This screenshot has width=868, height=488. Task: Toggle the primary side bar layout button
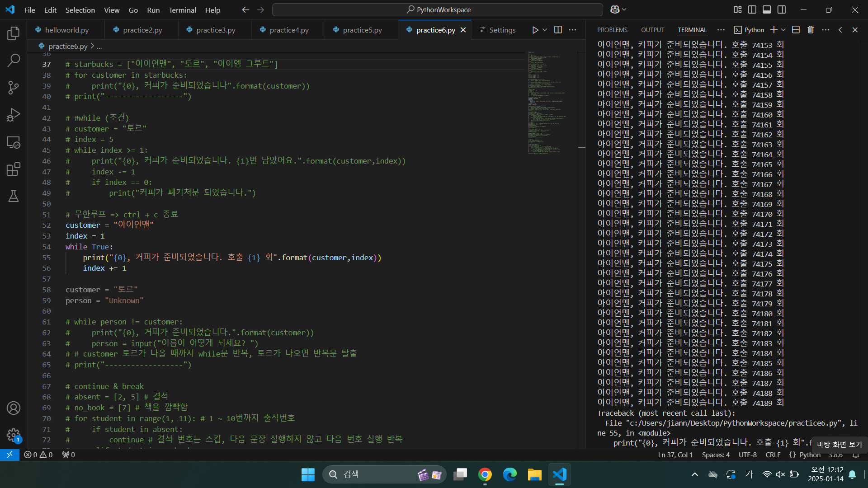752,9
